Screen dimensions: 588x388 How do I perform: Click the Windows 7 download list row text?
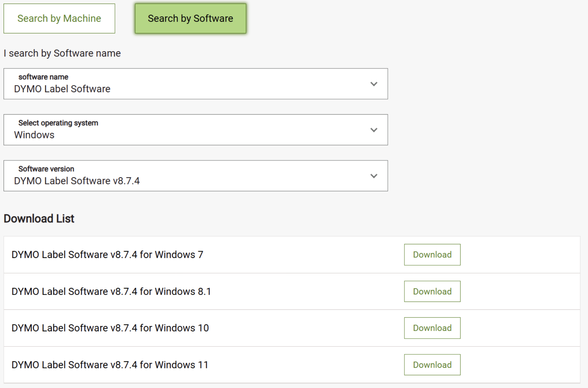[107, 255]
